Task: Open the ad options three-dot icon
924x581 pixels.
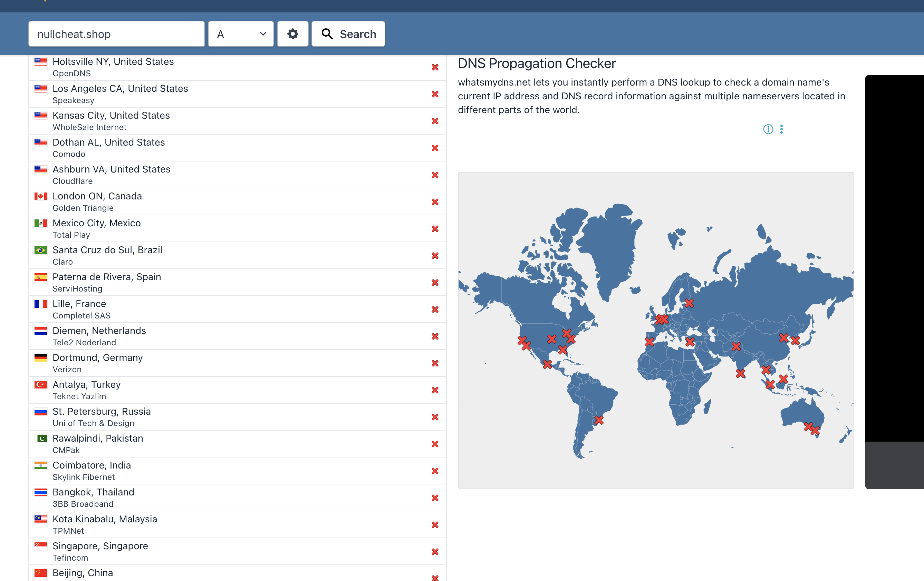Action: (x=781, y=129)
